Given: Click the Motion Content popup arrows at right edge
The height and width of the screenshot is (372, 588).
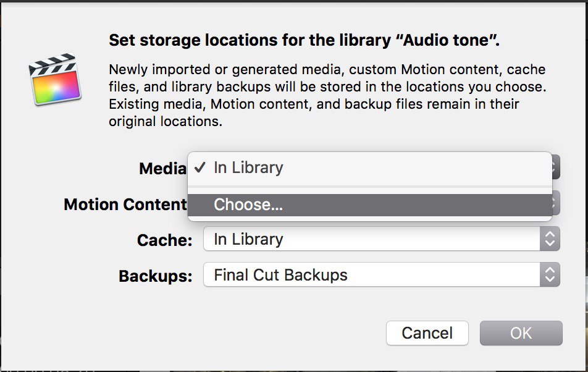Looking at the screenshot, I should tap(555, 203).
